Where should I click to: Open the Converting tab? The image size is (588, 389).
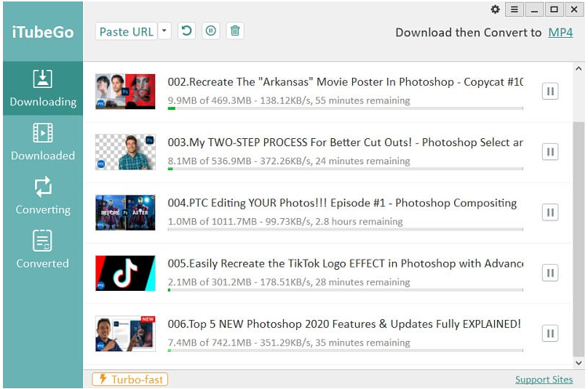point(43,196)
